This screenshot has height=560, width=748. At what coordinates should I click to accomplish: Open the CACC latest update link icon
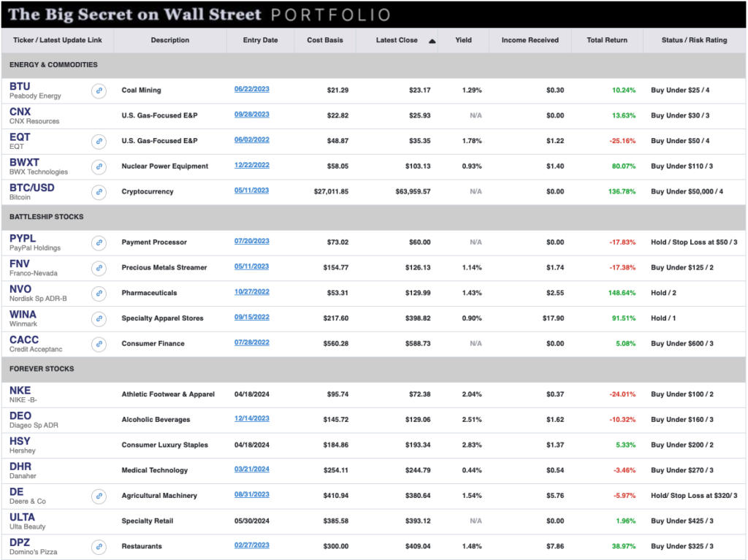click(99, 343)
